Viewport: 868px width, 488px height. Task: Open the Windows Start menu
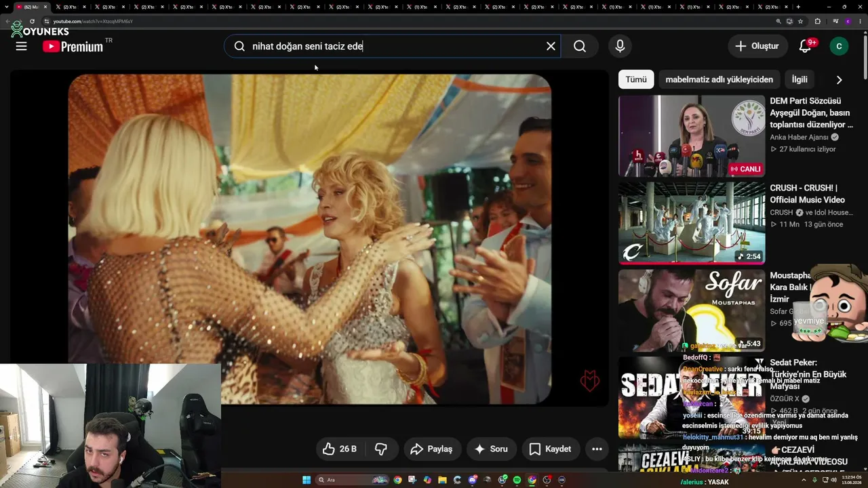point(307,480)
